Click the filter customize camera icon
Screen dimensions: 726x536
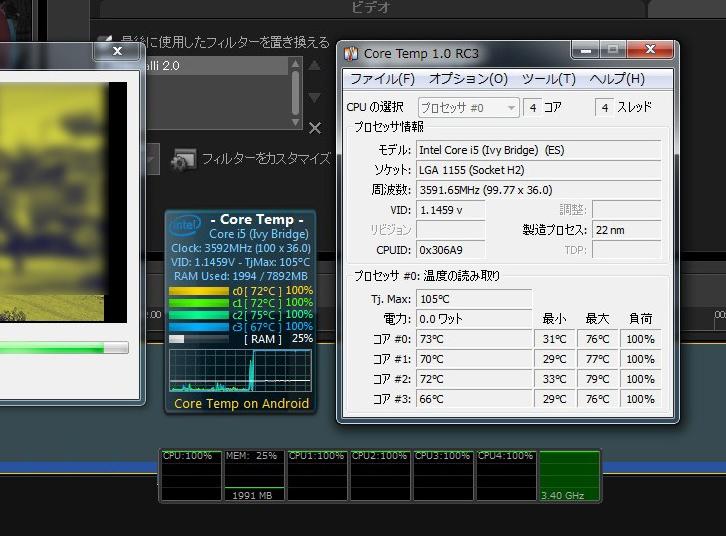point(183,159)
